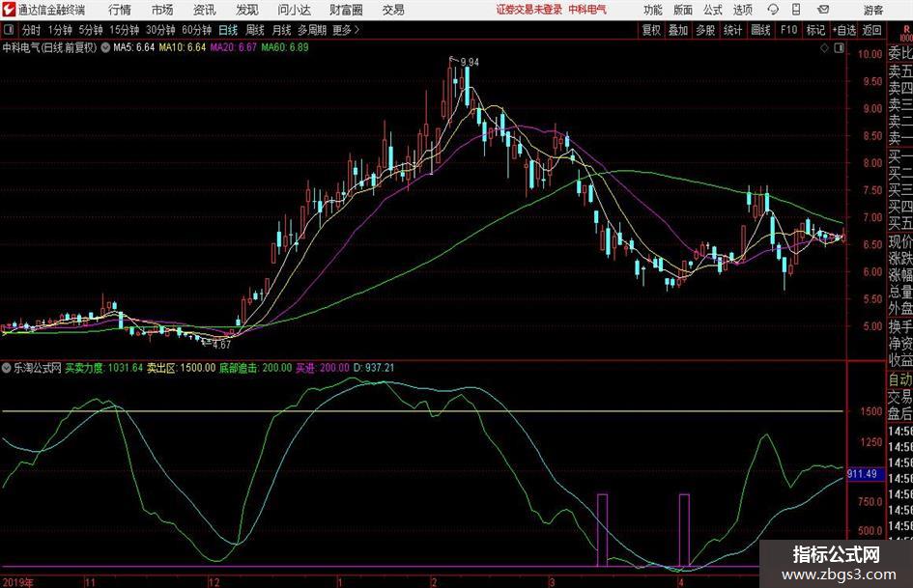This screenshot has width=913, height=588.
Task: Click 买进: 200.00 indicator value
Action: (323, 368)
